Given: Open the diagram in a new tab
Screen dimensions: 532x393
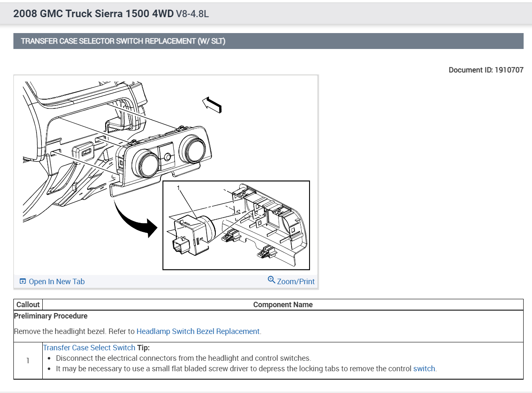Looking at the screenshot, I should (x=52, y=282).
